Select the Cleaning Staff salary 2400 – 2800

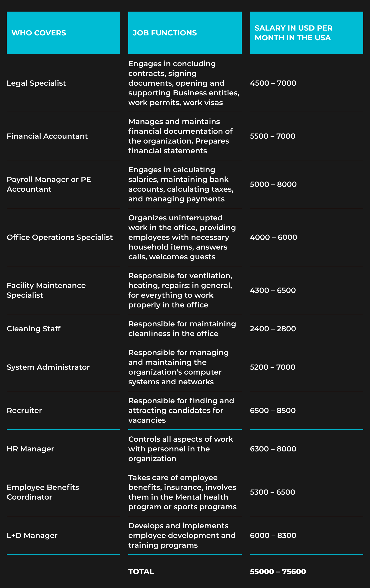(273, 329)
